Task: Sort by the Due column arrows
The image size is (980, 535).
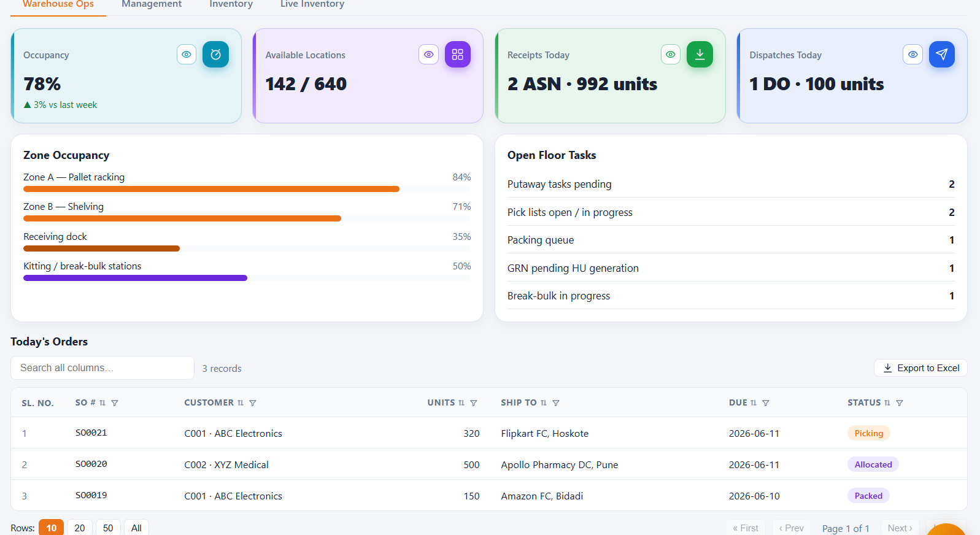Action: [754, 403]
